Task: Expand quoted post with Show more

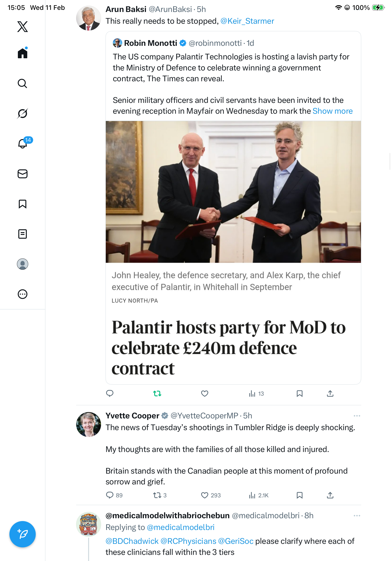Action: (332, 111)
